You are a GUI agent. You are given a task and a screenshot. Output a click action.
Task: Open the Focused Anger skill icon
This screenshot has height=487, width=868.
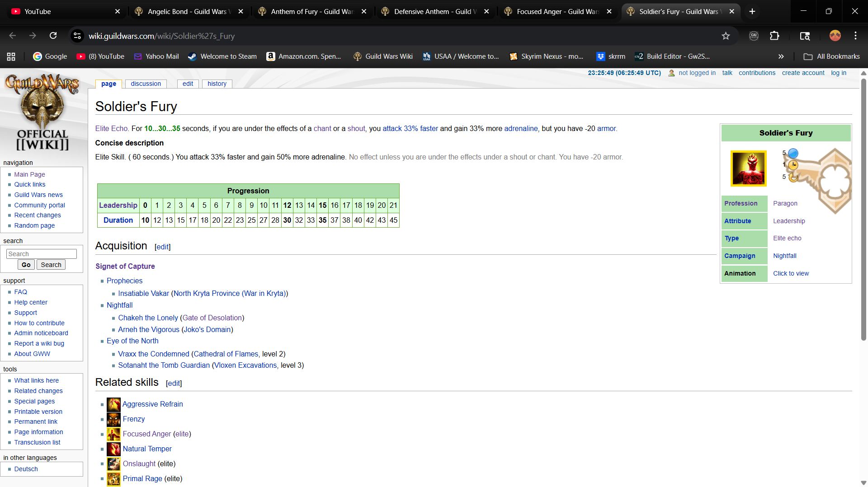click(113, 434)
